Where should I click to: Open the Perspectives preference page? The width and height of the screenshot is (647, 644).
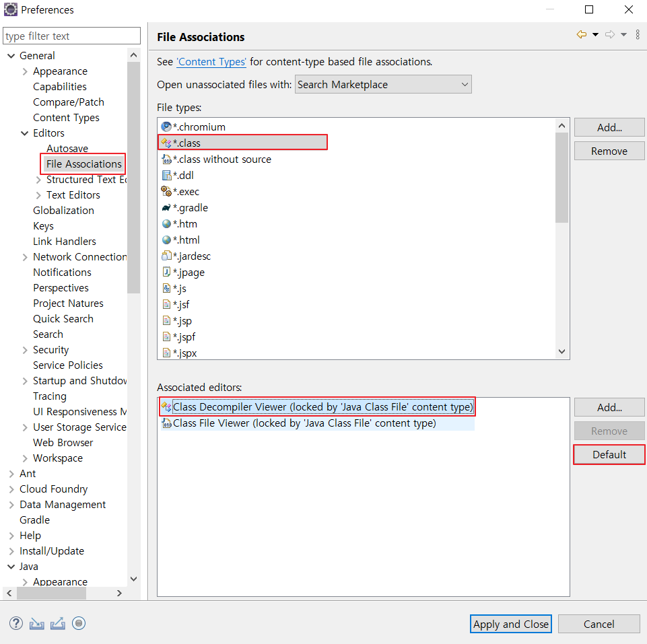[x=61, y=288]
